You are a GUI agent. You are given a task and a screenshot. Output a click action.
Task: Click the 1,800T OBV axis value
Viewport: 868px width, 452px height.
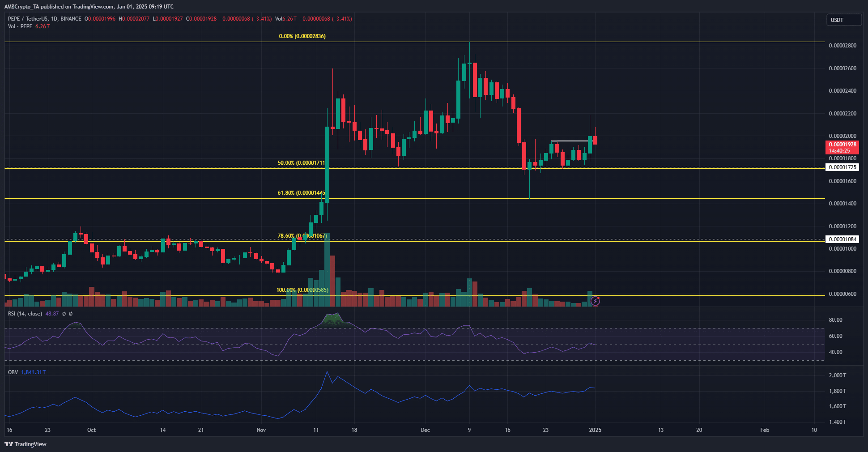tap(838, 391)
